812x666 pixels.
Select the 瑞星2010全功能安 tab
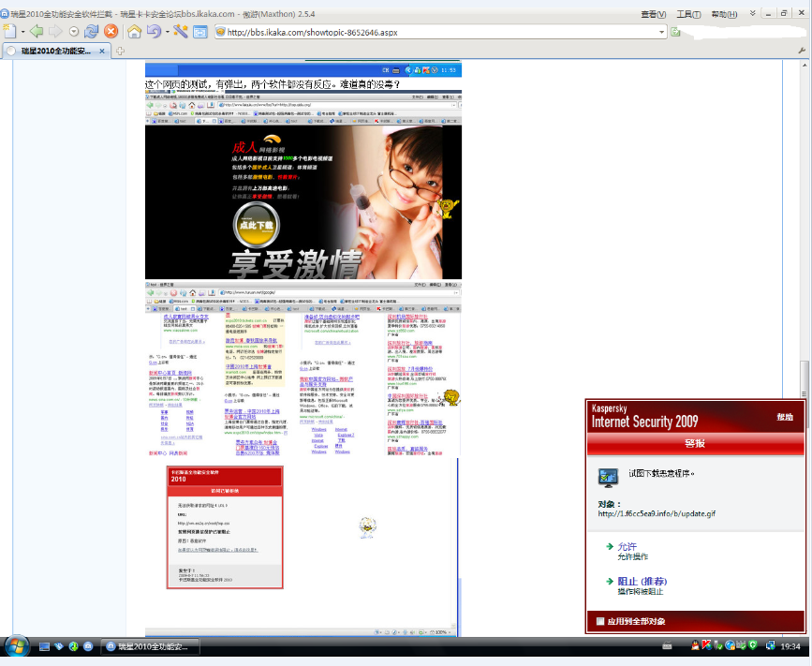pos(56,51)
